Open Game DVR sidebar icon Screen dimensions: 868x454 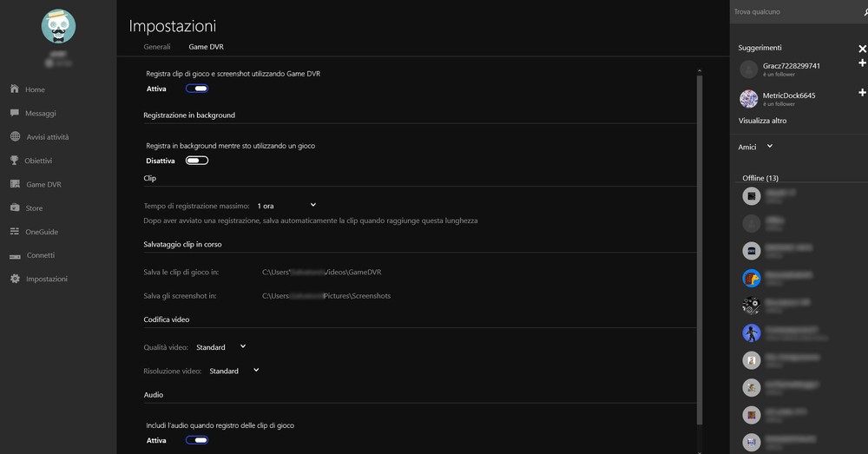point(15,184)
